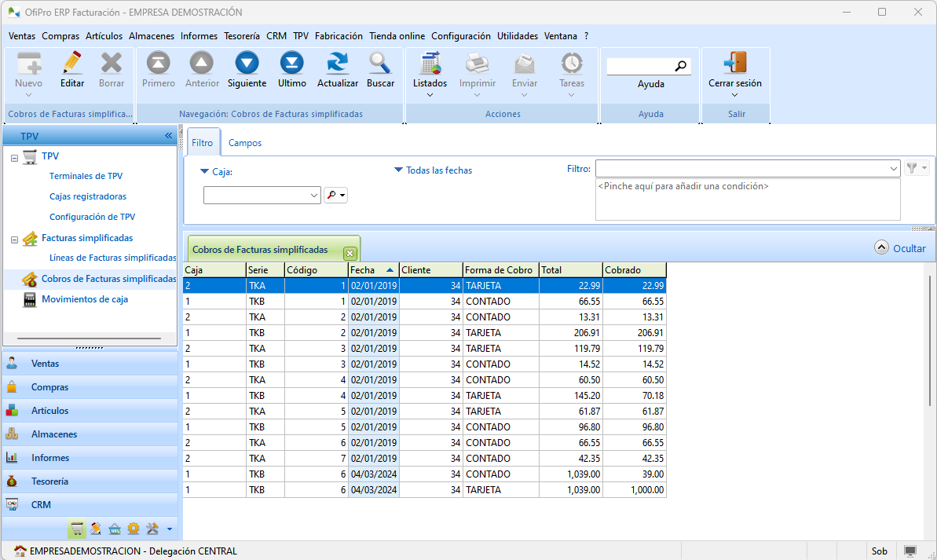Click the Cerrar sesión door icon
Viewport: 937px width, 560px height.
(734, 64)
